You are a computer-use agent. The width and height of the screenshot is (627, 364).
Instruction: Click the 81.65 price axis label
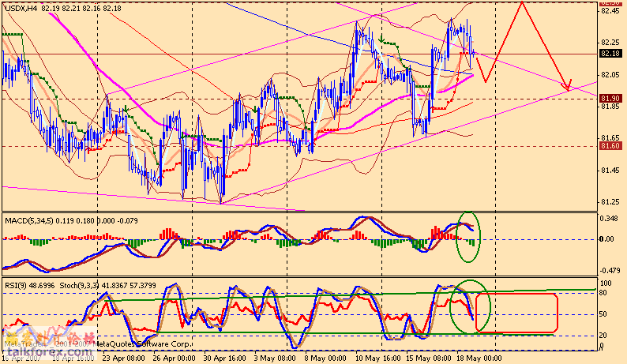tap(610, 138)
